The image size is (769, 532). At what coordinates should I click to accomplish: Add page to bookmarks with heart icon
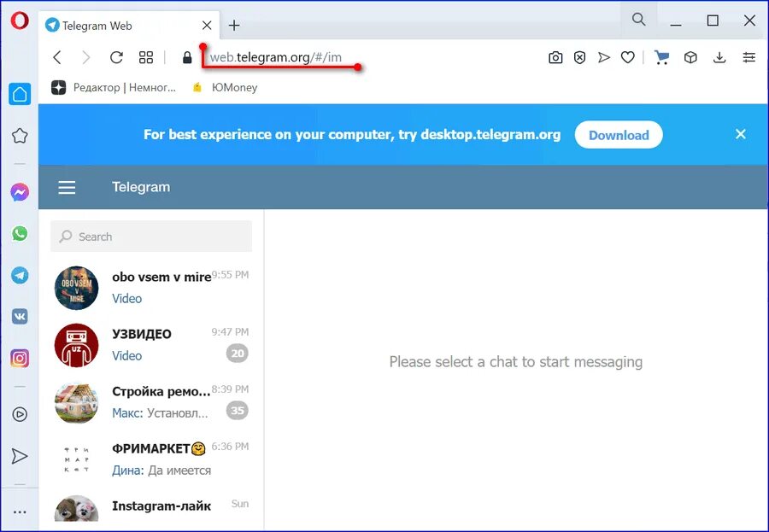click(x=628, y=58)
